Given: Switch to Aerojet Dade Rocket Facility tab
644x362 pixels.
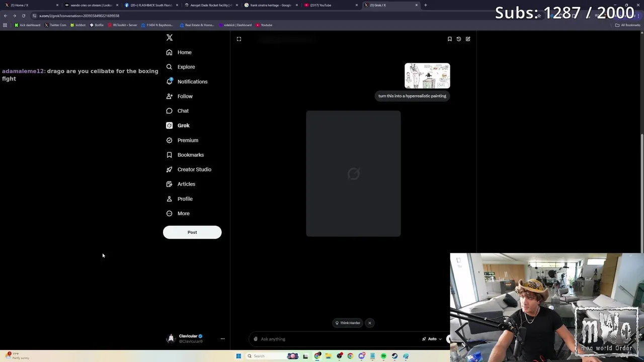Looking at the screenshot, I should (x=211, y=5).
